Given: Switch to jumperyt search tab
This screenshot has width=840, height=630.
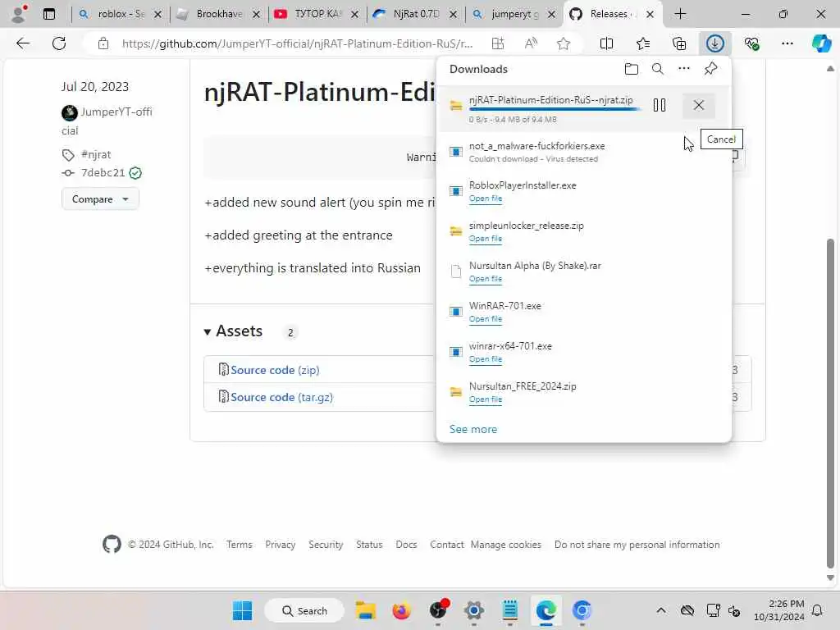Looking at the screenshot, I should (514, 14).
